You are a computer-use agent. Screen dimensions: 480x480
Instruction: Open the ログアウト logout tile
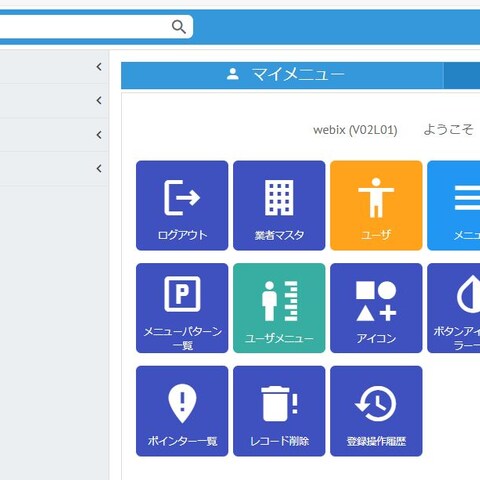pyautogui.click(x=182, y=205)
